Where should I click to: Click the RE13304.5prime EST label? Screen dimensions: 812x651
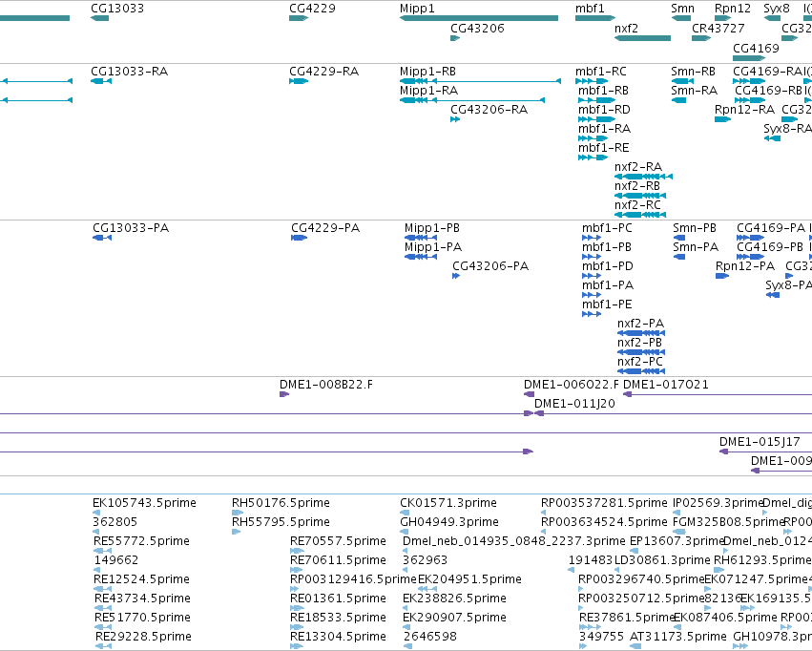338,636
